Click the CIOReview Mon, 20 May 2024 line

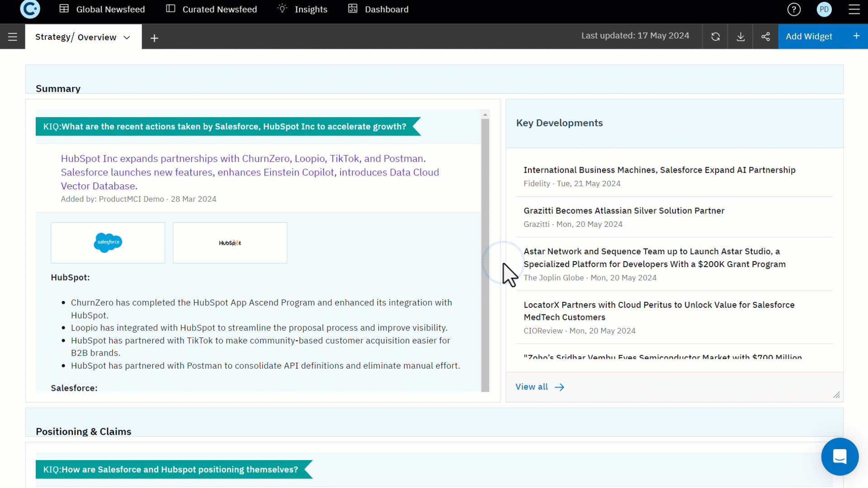pos(580,331)
